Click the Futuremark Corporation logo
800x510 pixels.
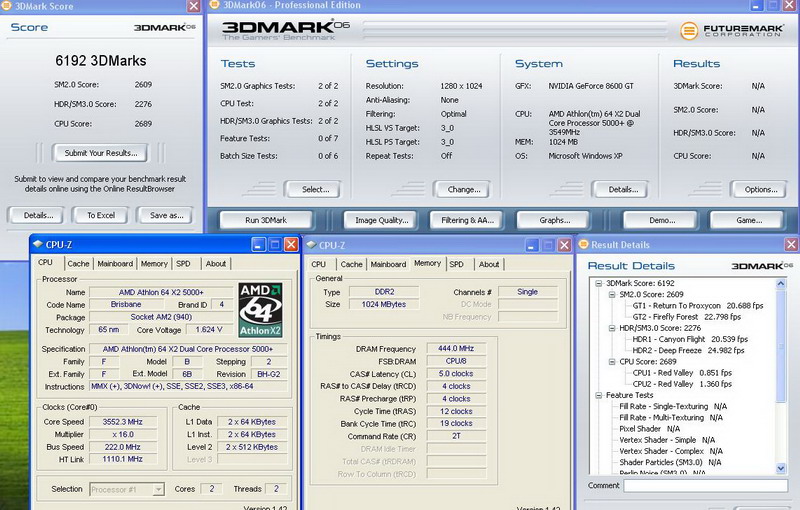pyautogui.click(x=732, y=31)
